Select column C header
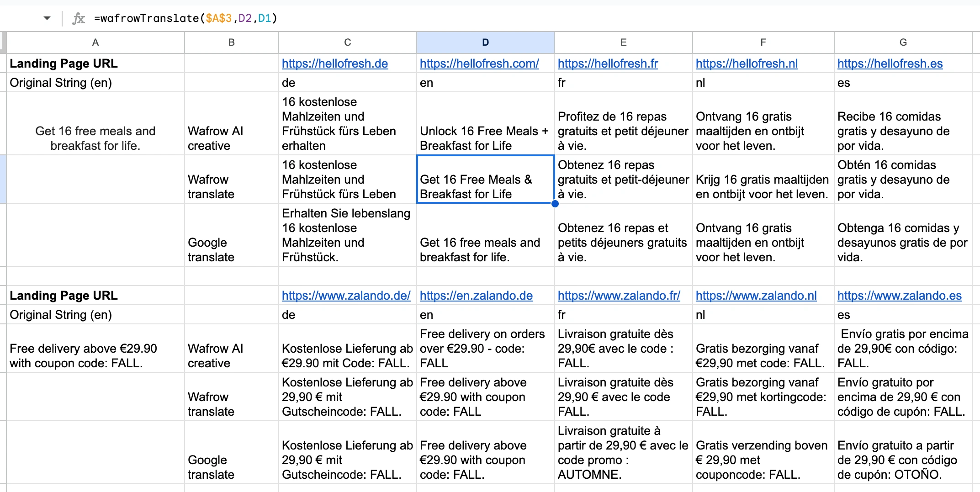The image size is (980, 492). 348,42
